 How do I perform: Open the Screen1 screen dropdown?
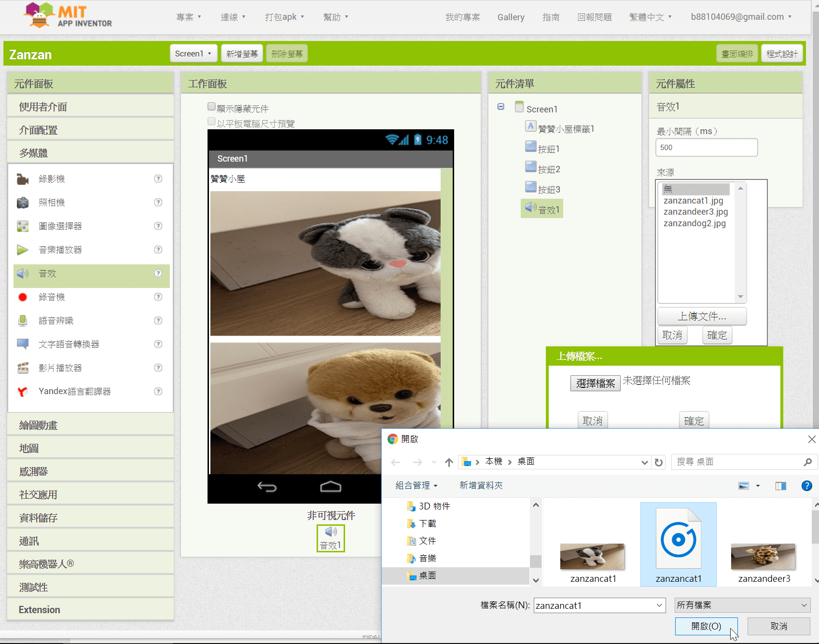(193, 54)
